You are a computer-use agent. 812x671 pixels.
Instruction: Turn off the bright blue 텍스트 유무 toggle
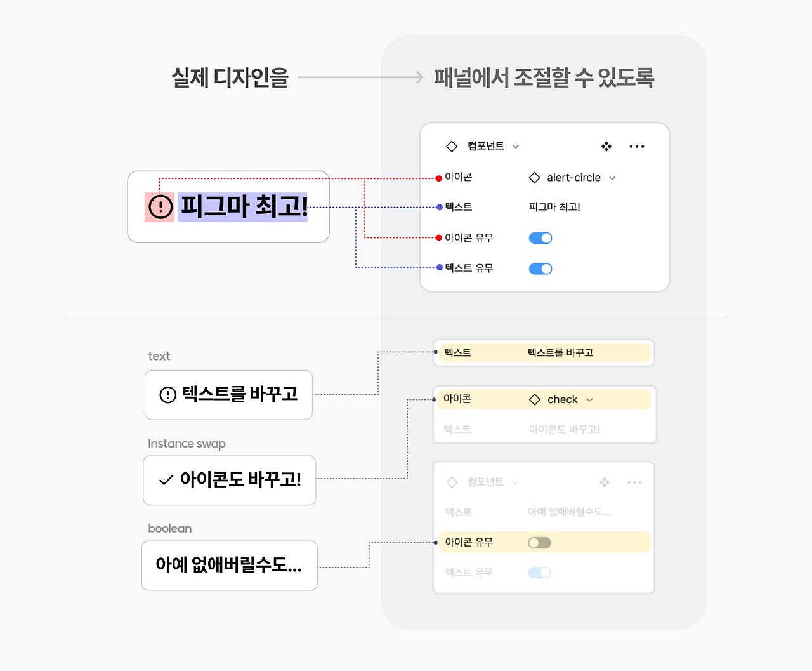coord(540,269)
